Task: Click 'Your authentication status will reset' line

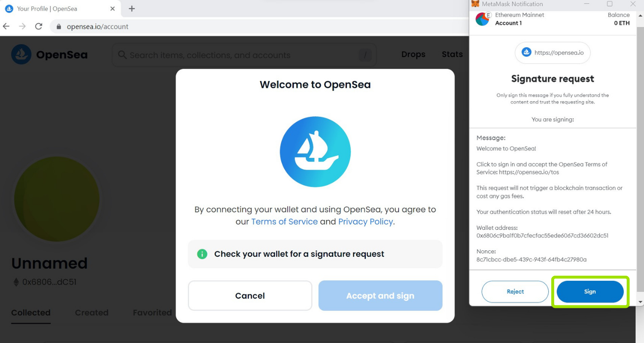Action: pyautogui.click(x=544, y=212)
